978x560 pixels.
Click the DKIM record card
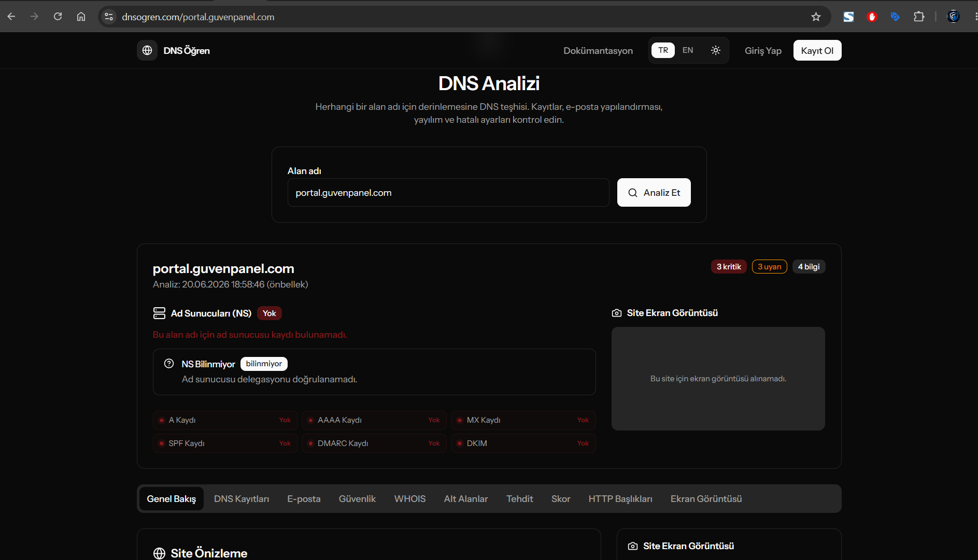tap(523, 443)
